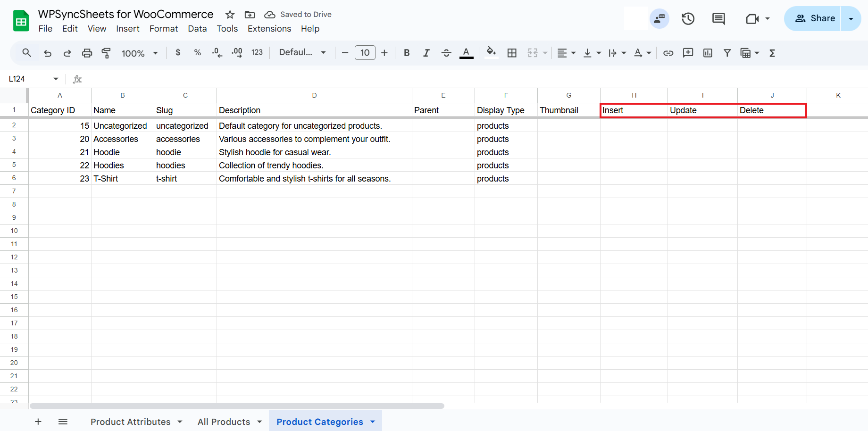Open the functions sigma menu
The width and height of the screenshot is (868, 431).
click(x=772, y=53)
